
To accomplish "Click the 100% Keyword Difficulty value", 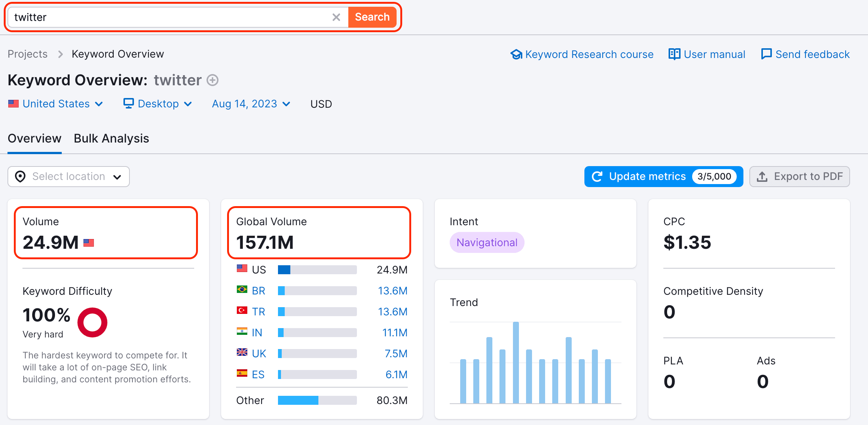I will click(46, 315).
